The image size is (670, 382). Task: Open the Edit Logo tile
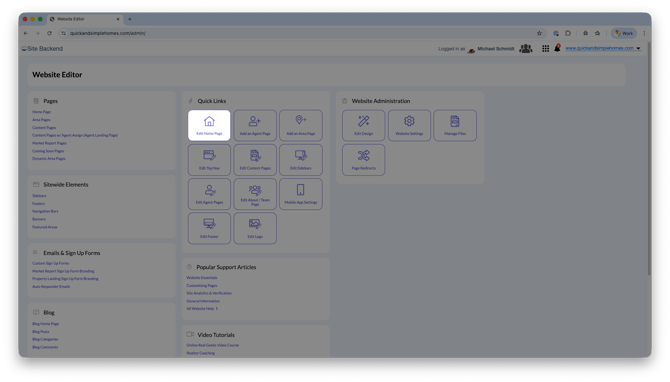[255, 228]
